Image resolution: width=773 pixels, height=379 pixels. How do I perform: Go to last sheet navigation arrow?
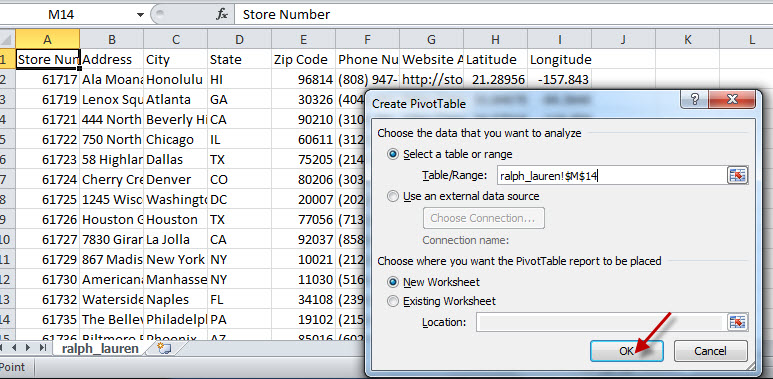coord(43,348)
